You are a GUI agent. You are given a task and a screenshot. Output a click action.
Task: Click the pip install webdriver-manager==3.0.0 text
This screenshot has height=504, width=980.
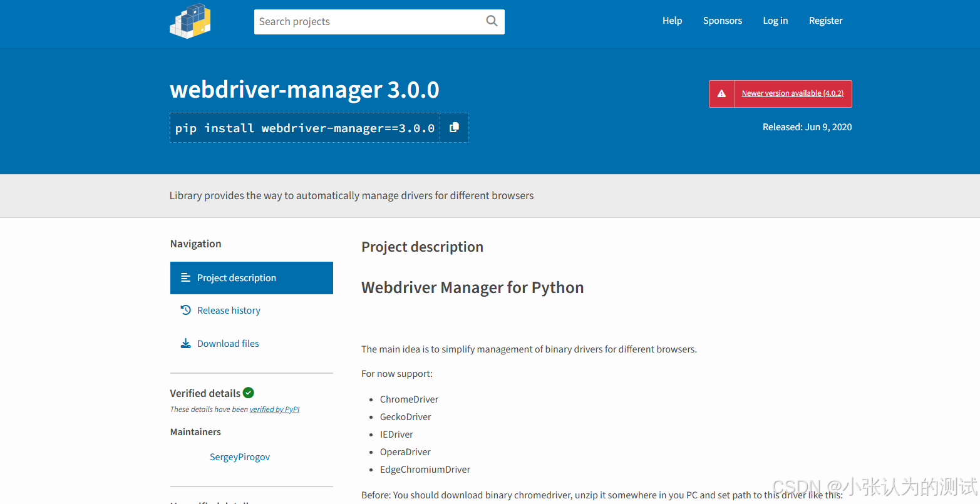click(305, 128)
